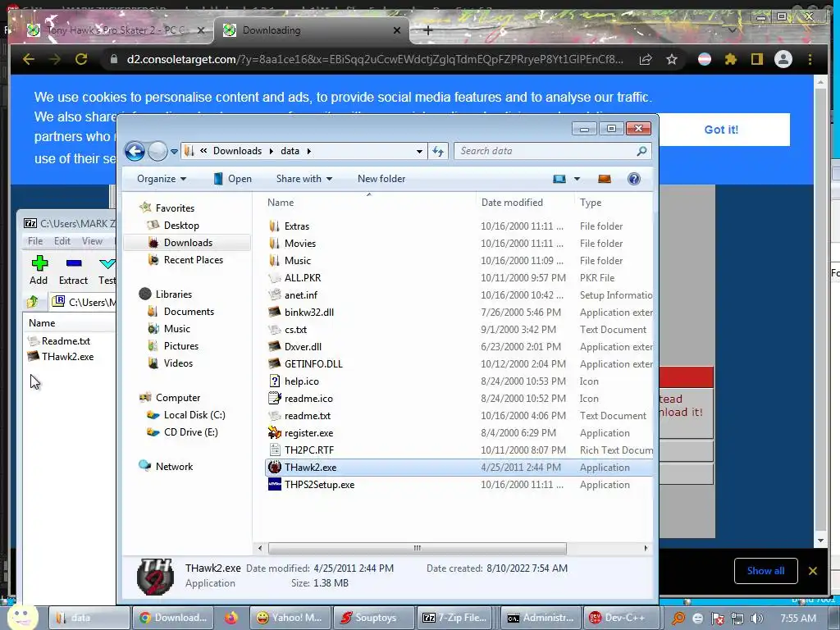This screenshot has width=840, height=630.
Task: Expand the address bar history dropdown
Action: tap(419, 151)
